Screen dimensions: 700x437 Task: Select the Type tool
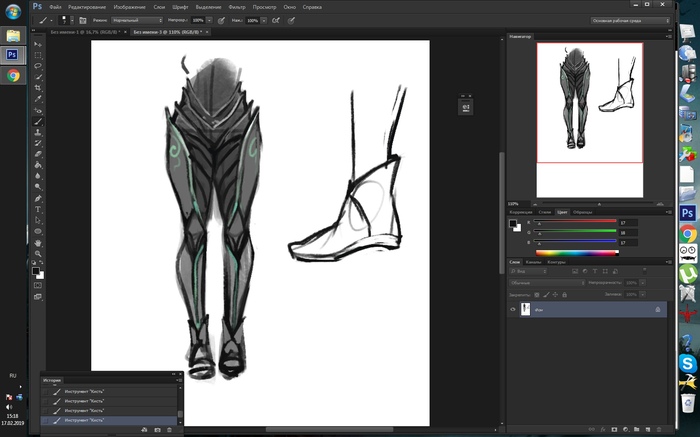coord(38,208)
